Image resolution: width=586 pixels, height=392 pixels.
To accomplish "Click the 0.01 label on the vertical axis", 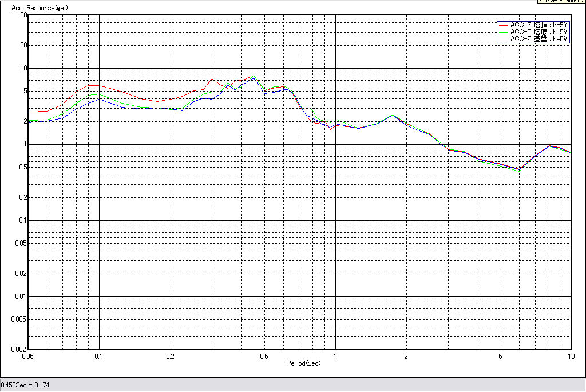I will coord(21,296).
